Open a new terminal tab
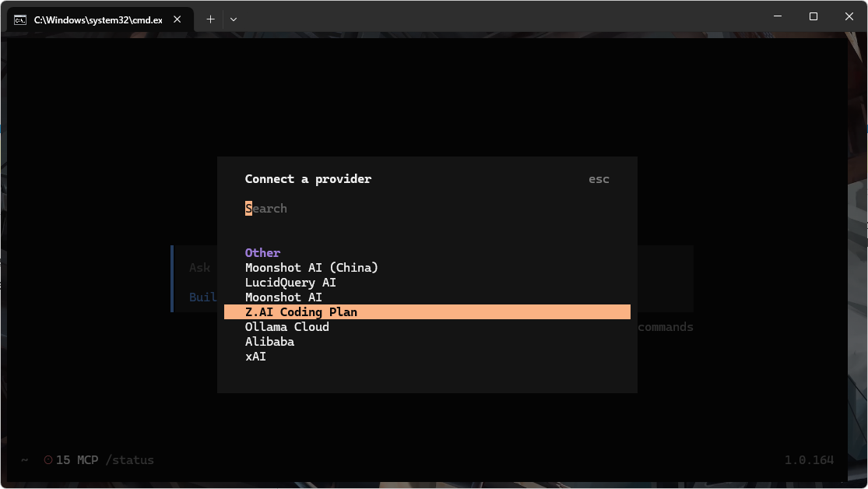The width and height of the screenshot is (868, 489). (210, 19)
